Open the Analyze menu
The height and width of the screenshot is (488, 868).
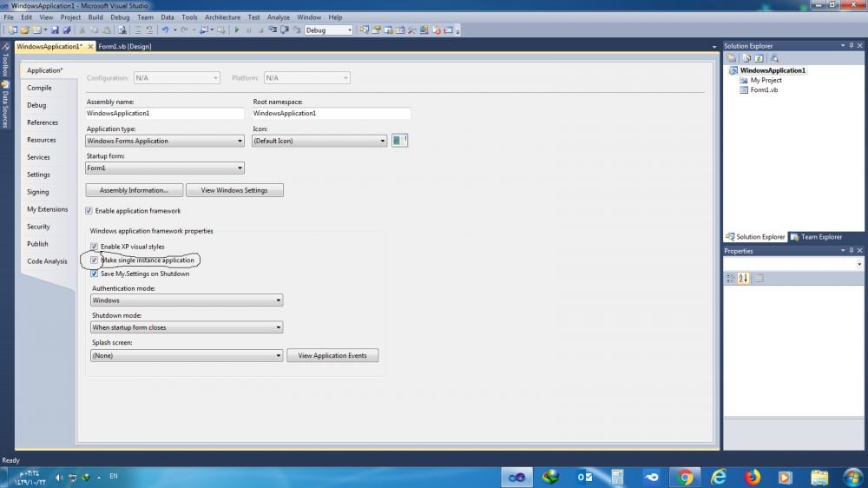coord(279,17)
